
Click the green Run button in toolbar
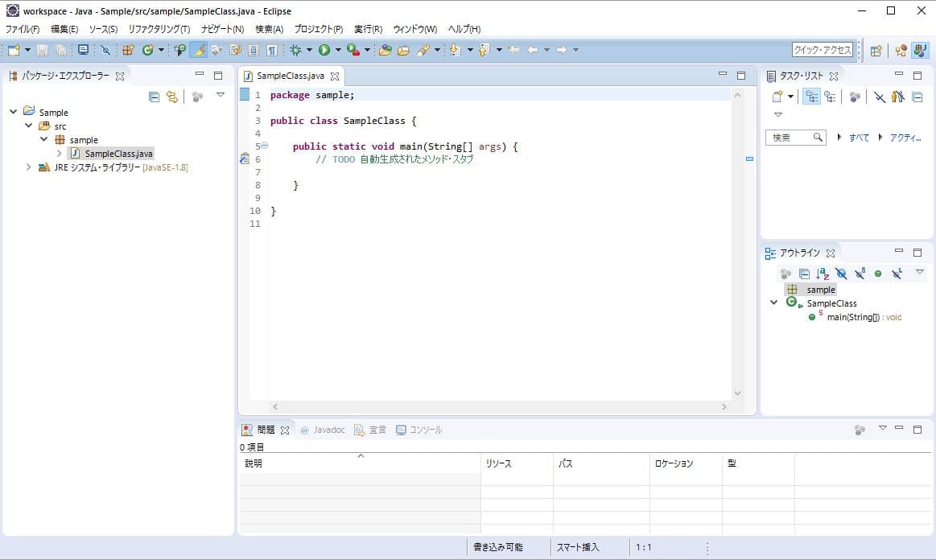(x=324, y=50)
